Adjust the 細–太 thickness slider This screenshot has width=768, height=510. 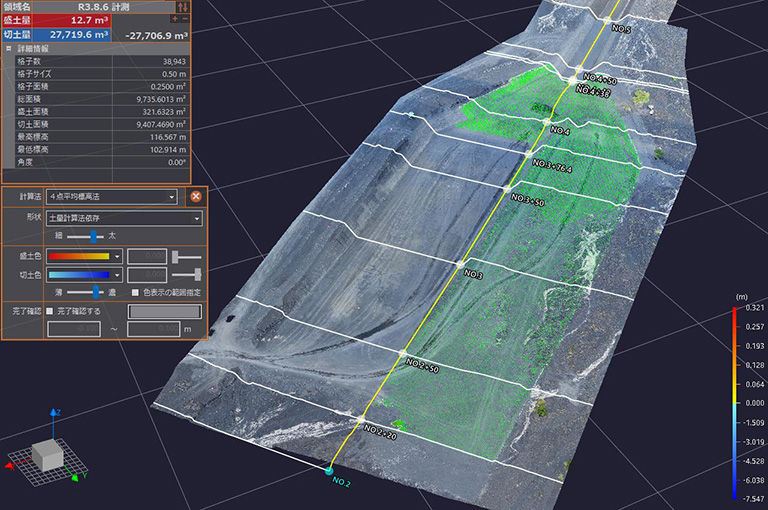[x=93, y=237]
